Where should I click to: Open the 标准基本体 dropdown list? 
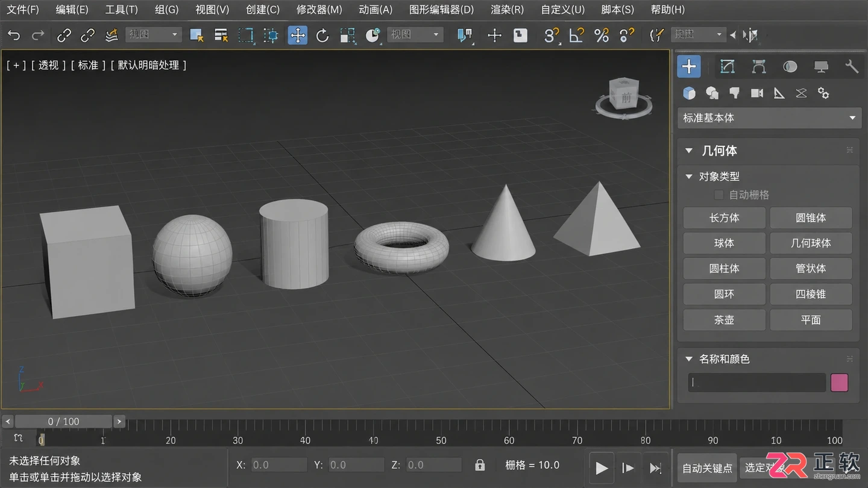point(769,118)
